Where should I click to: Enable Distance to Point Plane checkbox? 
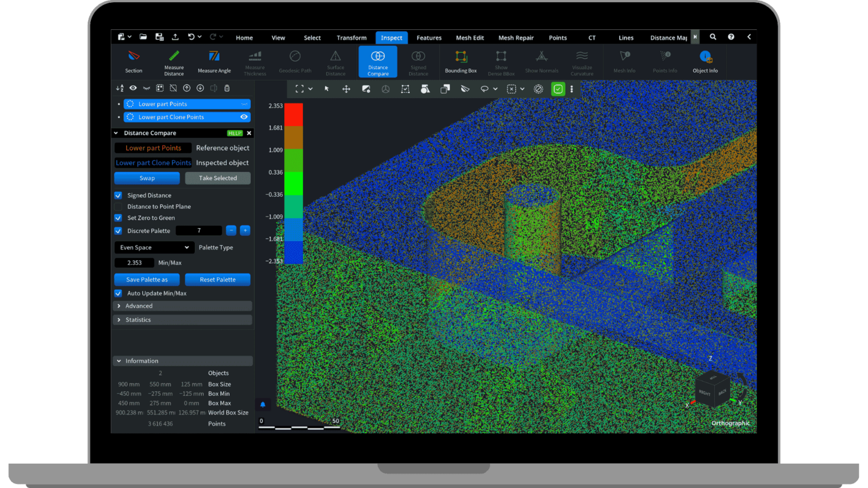(x=118, y=207)
